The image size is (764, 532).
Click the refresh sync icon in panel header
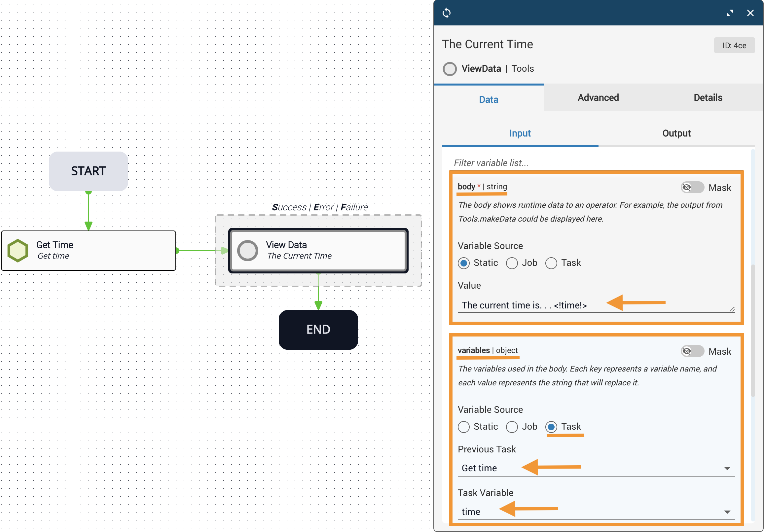point(447,13)
